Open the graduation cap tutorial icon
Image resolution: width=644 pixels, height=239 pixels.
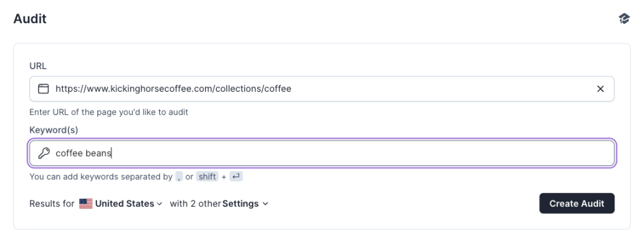[x=624, y=18]
